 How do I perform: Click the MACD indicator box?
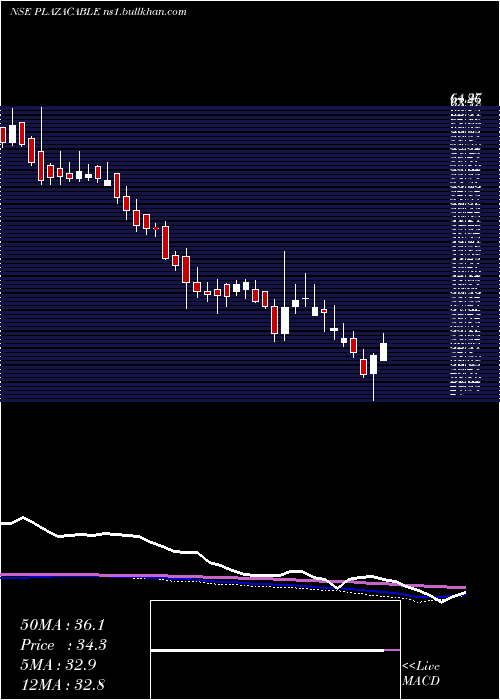point(275,650)
